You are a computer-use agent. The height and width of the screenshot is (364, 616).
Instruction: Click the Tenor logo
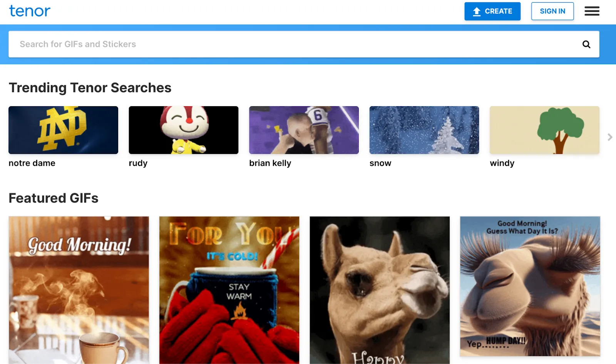30,11
